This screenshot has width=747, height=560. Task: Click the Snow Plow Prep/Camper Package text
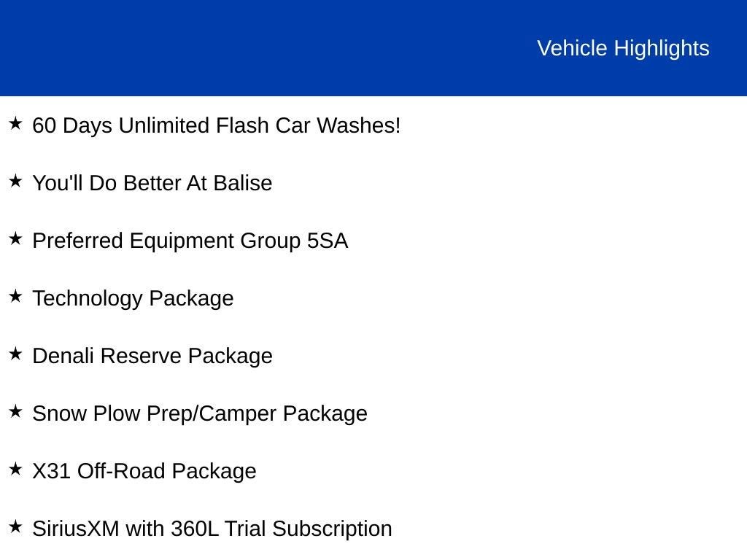pyautogui.click(x=199, y=413)
